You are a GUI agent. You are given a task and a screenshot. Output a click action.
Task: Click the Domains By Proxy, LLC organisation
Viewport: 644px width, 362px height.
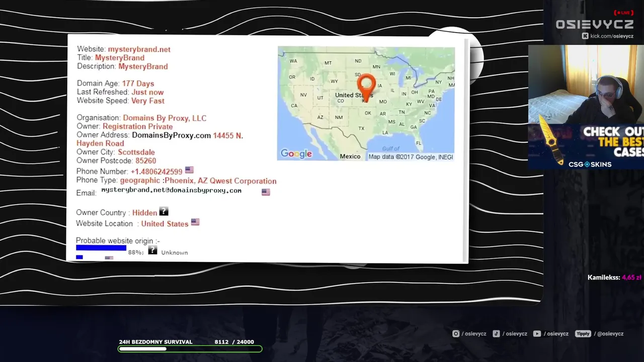165,118
